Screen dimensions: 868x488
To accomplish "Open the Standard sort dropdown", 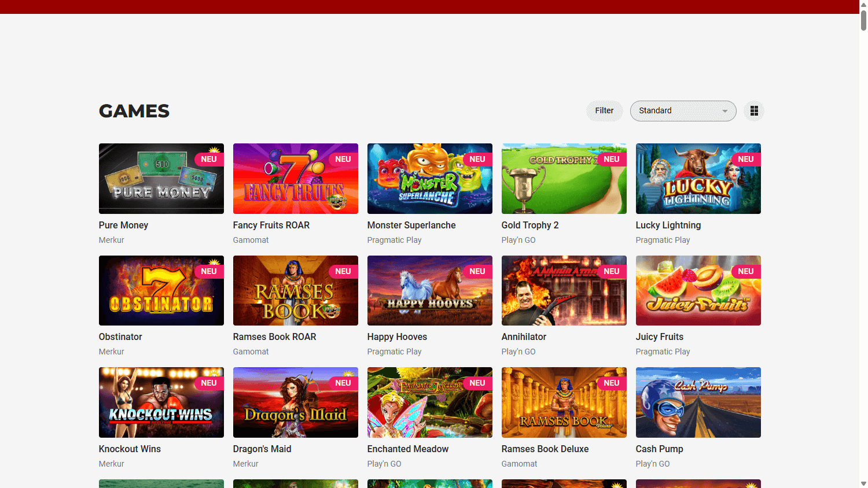I will click(x=683, y=110).
